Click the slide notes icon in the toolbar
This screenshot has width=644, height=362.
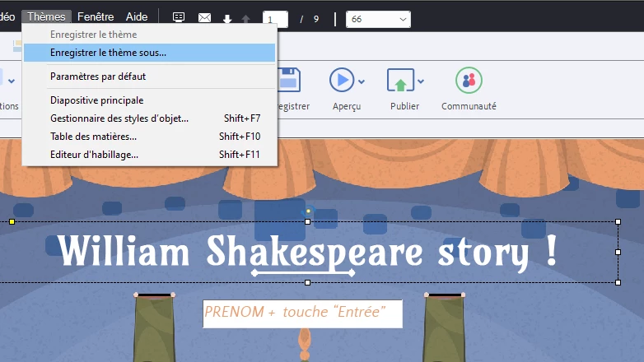click(x=179, y=17)
